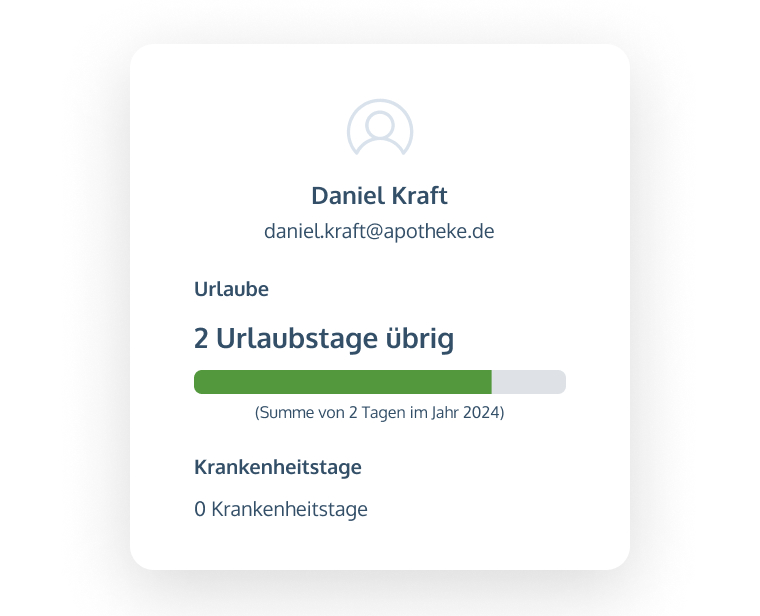Click the left end of the green progress bar
Screen dimensions: 760x616
click(x=200, y=382)
